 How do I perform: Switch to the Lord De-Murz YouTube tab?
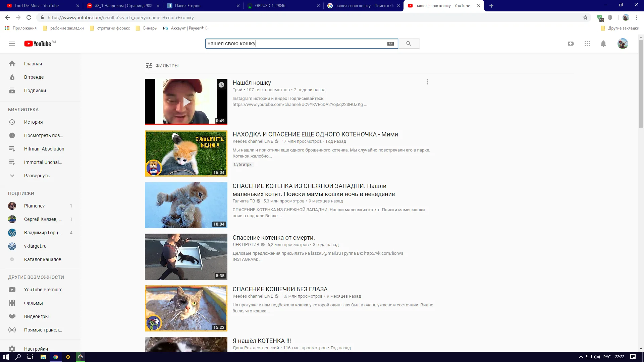coord(37,6)
